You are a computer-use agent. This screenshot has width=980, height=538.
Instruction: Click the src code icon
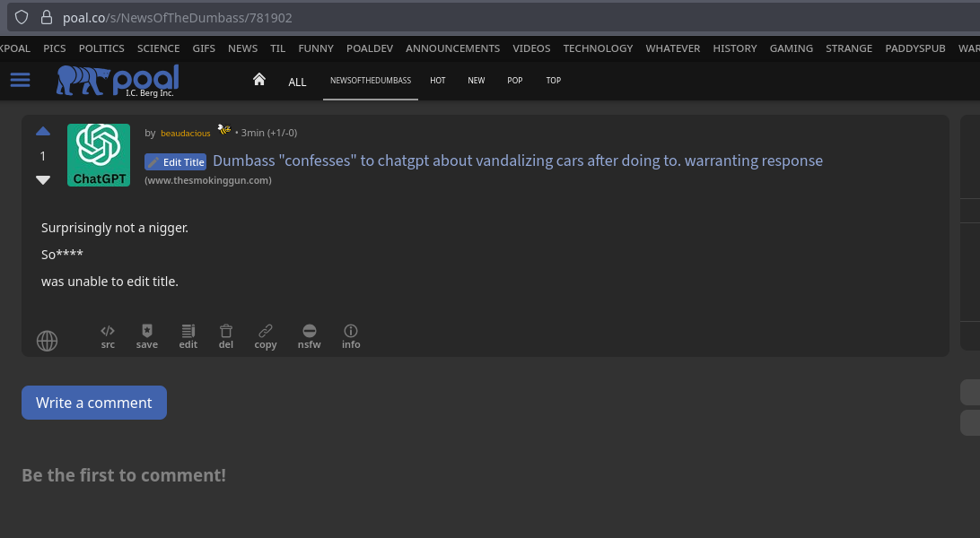pyautogui.click(x=108, y=336)
